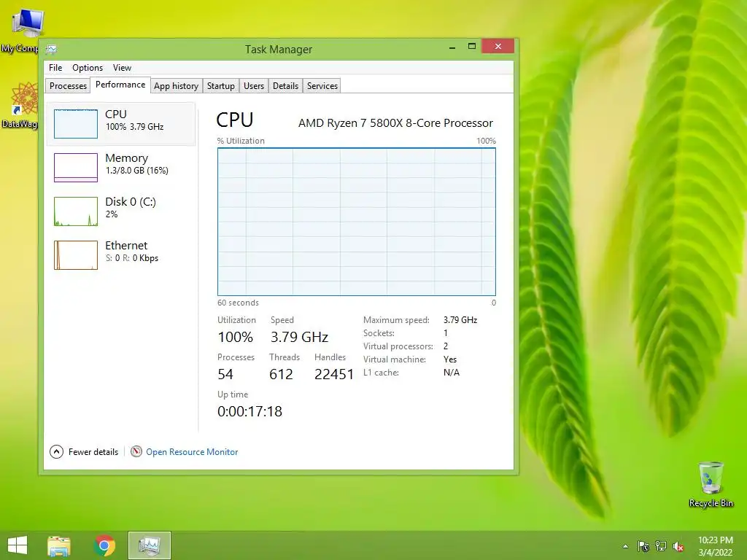Open Resource Monitor link

tap(192, 452)
